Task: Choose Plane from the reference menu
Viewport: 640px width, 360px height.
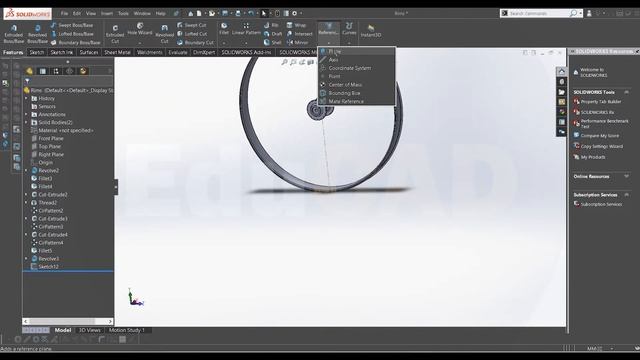Action: click(356, 51)
